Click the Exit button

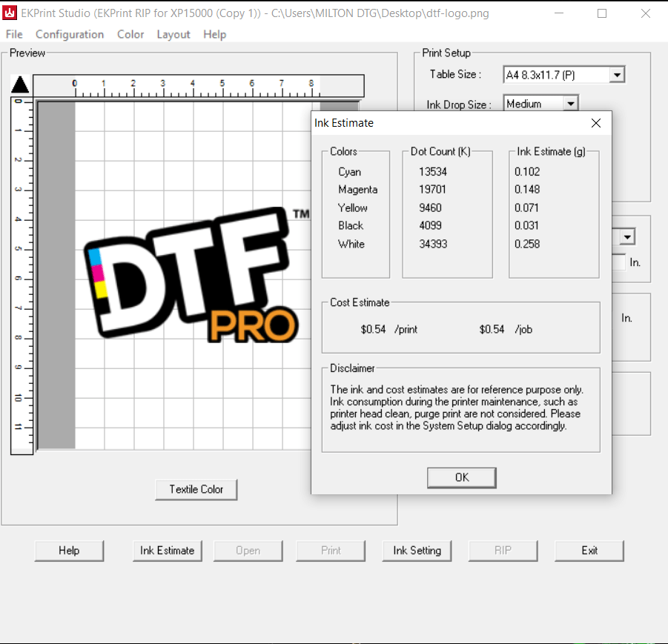(589, 551)
